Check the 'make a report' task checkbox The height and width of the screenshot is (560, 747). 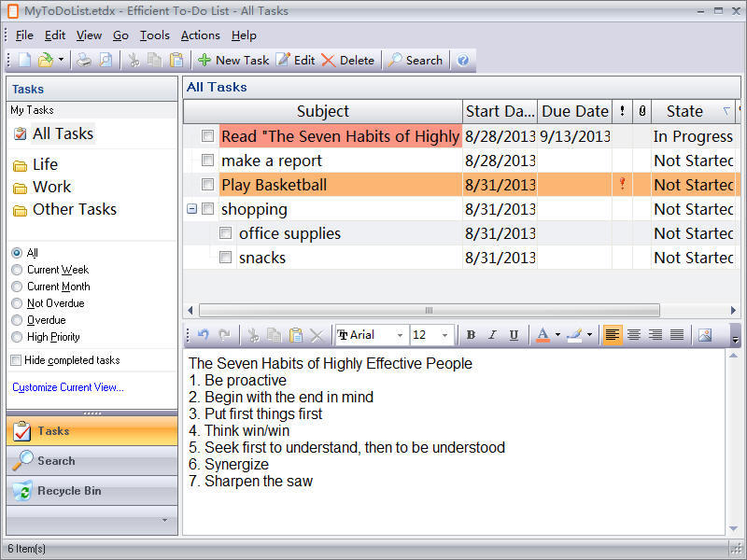207,161
